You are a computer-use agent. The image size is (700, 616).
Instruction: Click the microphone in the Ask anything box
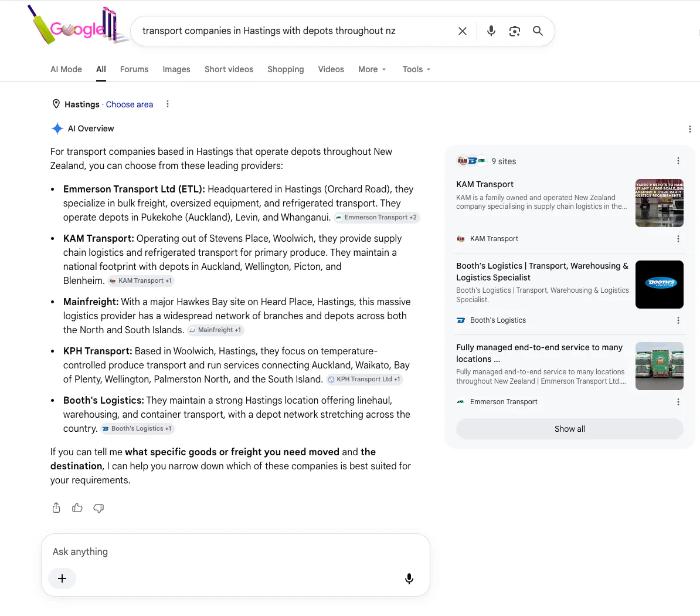click(409, 578)
